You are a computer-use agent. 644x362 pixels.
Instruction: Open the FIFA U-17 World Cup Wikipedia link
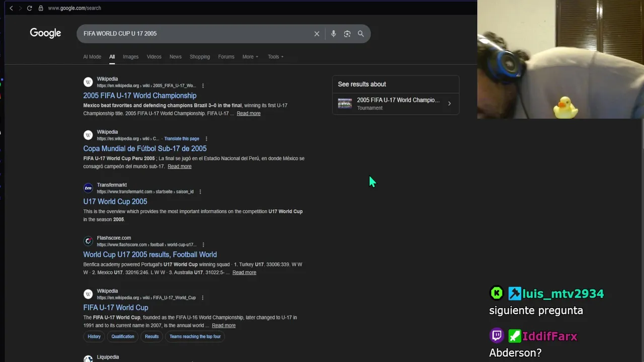[116, 308]
